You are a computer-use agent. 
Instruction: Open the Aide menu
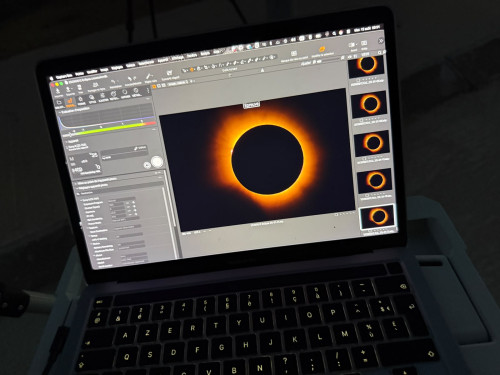pos(217,52)
